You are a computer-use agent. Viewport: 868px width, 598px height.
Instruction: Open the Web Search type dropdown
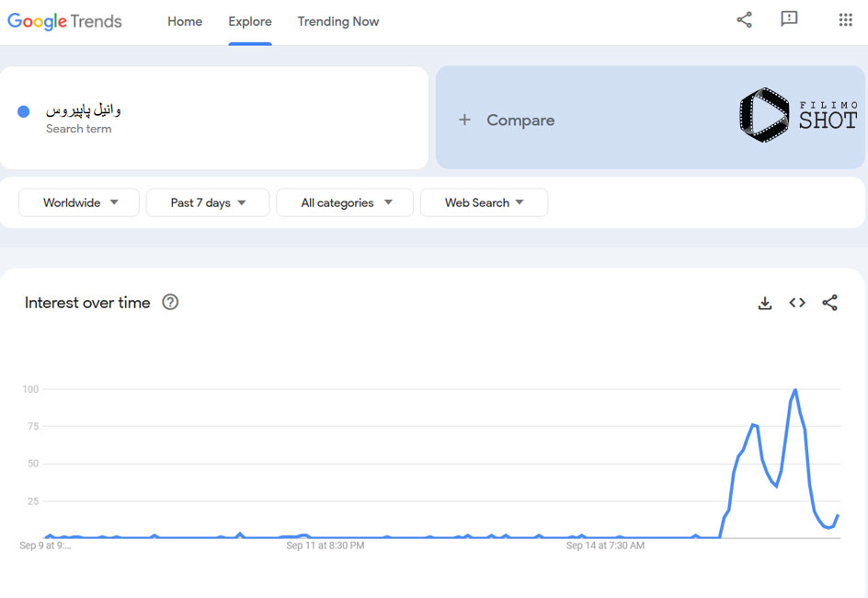[x=485, y=202]
